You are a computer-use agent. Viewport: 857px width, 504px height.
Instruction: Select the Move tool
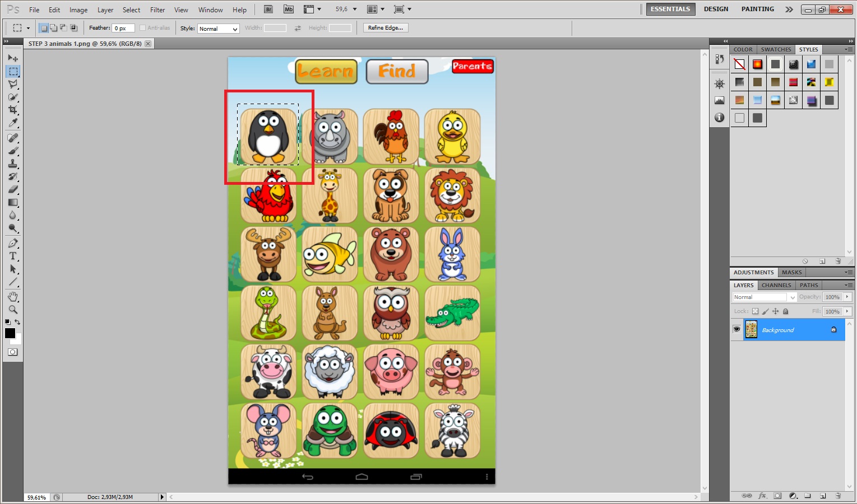(x=13, y=58)
